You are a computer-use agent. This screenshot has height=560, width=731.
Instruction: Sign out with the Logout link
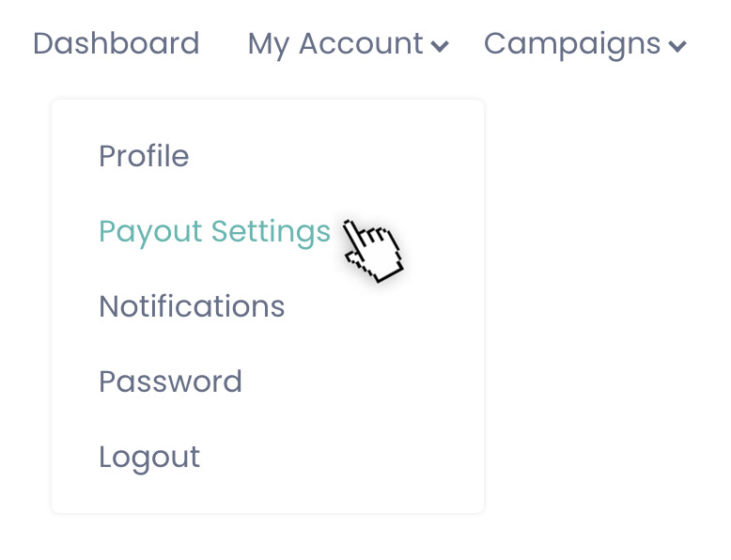tap(149, 458)
